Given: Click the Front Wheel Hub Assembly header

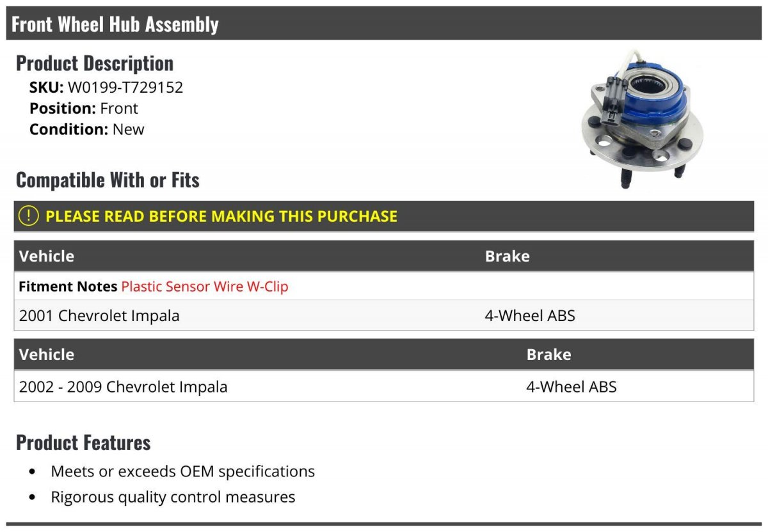Looking at the screenshot, I should [384, 24].
